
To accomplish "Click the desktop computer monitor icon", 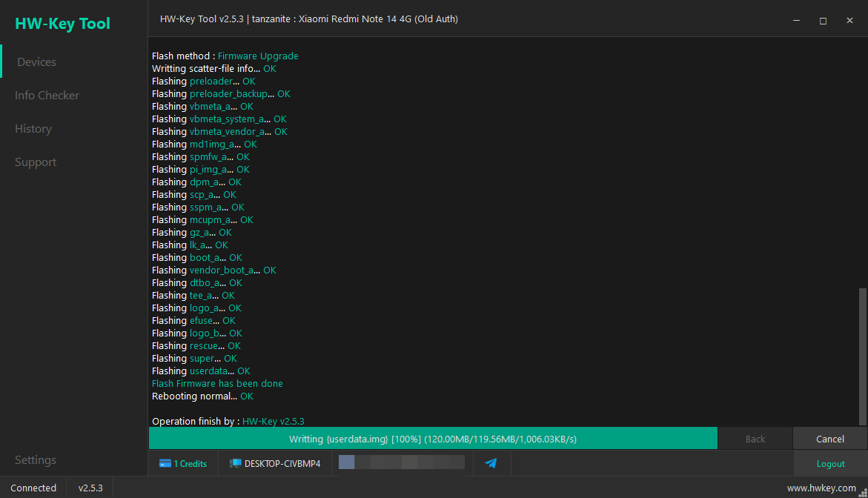I will (235, 464).
